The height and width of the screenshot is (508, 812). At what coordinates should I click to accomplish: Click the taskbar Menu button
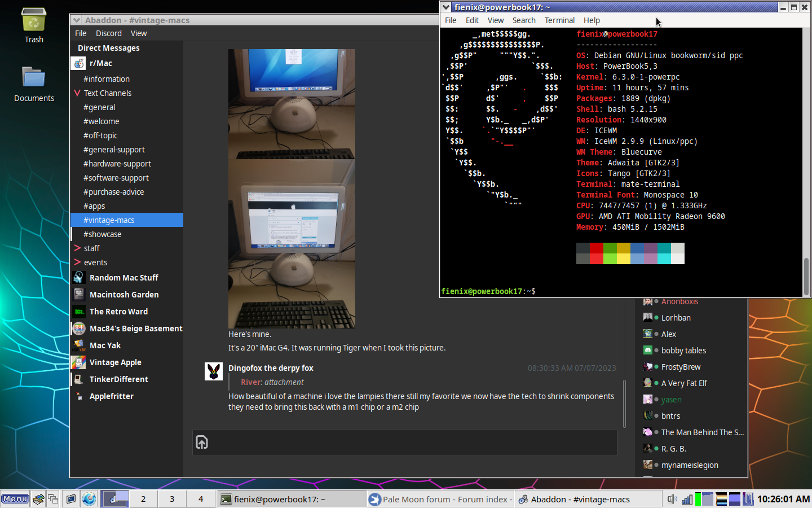[x=15, y=499]
